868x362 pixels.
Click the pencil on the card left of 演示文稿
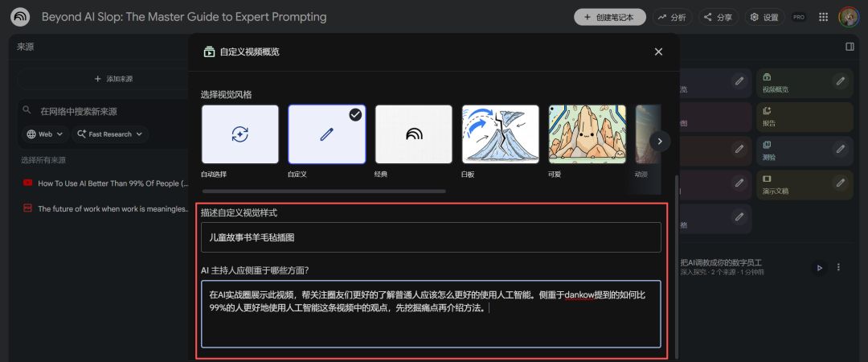coord(739,183)
